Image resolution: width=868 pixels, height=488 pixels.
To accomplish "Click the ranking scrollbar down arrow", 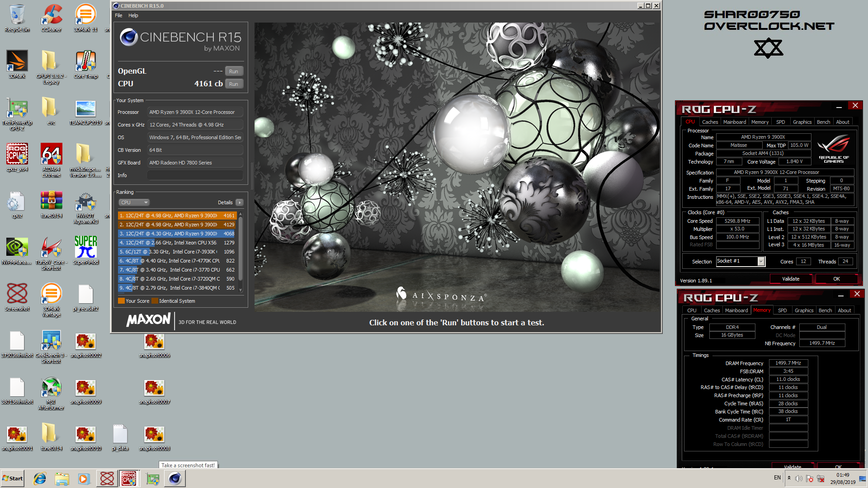I will (x=241, y=290).
